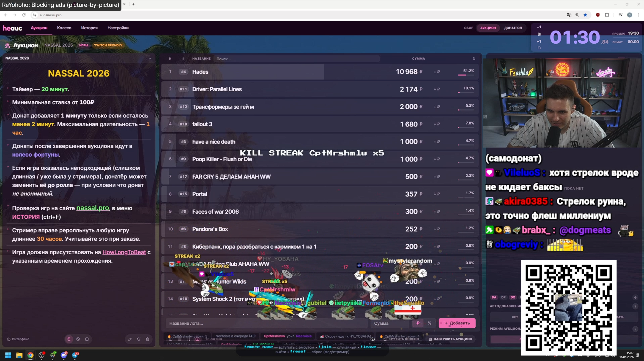The height and width of the screenshot is (361, 644).
Task: Reset the auction timer with the refresh icon
Action: (x=539, y=48)
